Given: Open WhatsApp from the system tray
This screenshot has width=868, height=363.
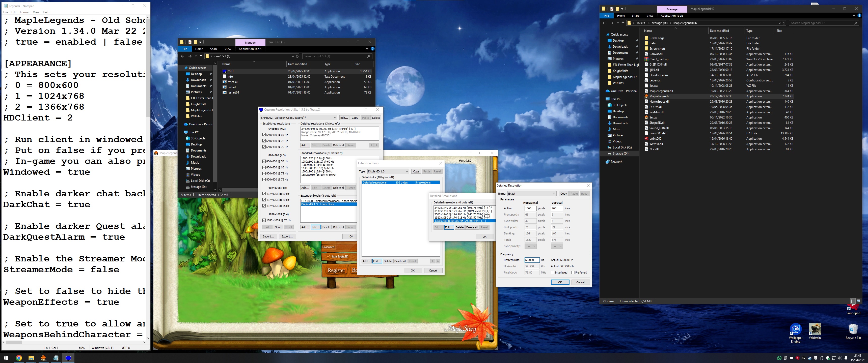Looking at the screenshot, I should [779, 358].
